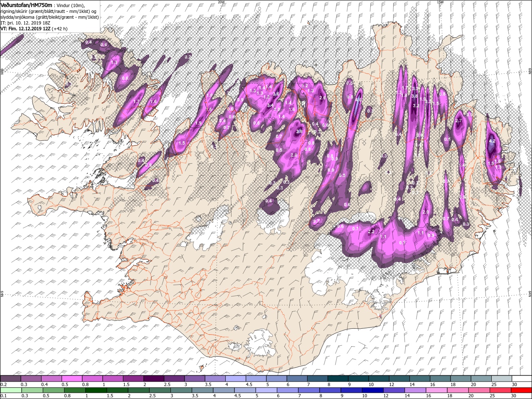Click the 4.2 snowfall value in the east
The width and height of the screenshot is (532, 399).
(x=493, y=141)
